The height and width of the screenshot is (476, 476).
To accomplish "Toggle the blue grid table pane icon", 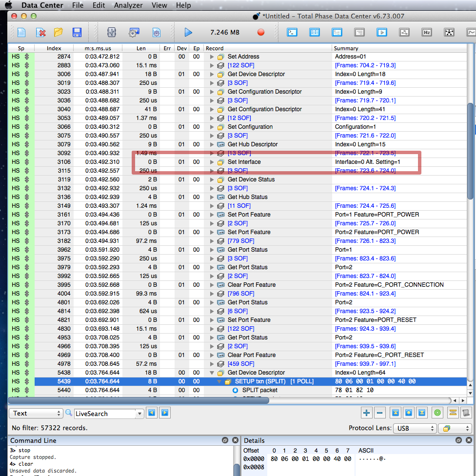I will (315, 32).
